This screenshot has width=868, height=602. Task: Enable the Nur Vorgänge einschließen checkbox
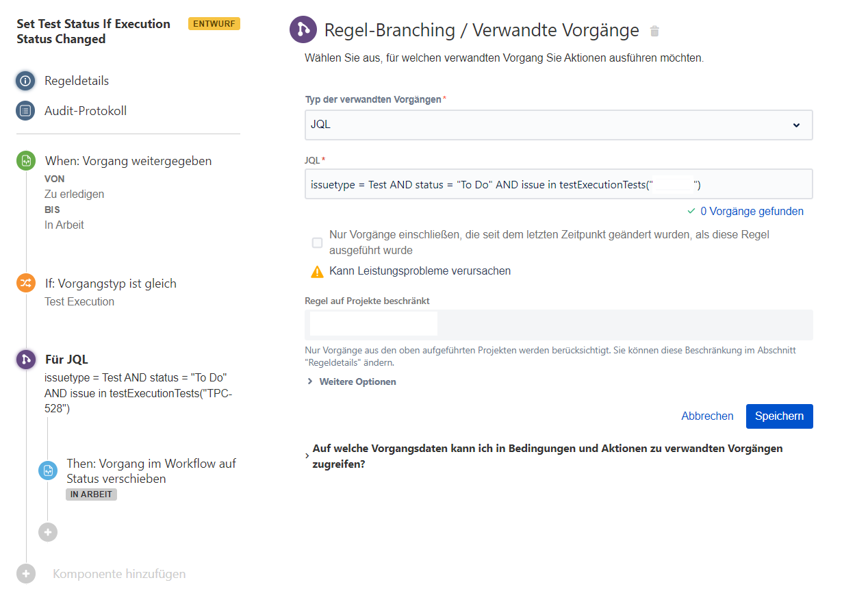[317, 242]
